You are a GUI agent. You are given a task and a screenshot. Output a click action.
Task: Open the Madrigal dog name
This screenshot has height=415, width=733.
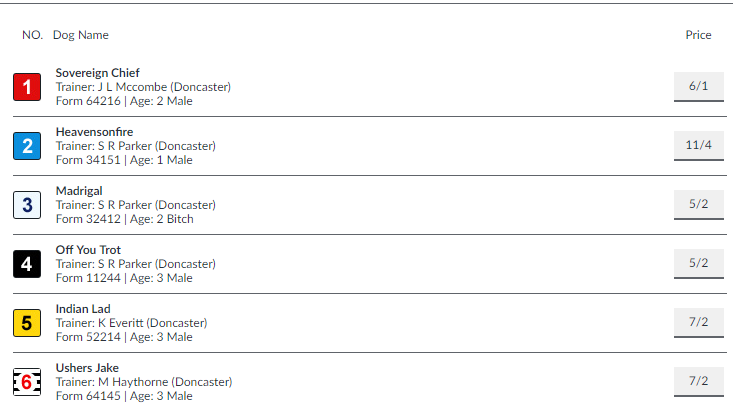[79, 191]
